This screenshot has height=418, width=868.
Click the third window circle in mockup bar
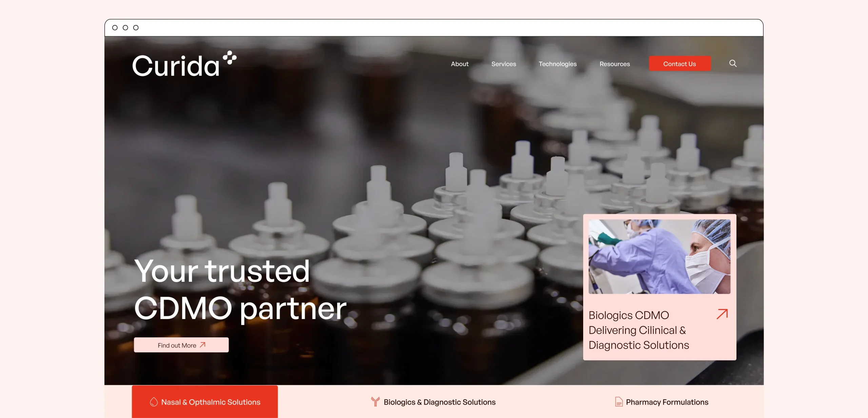pos(136,28)
